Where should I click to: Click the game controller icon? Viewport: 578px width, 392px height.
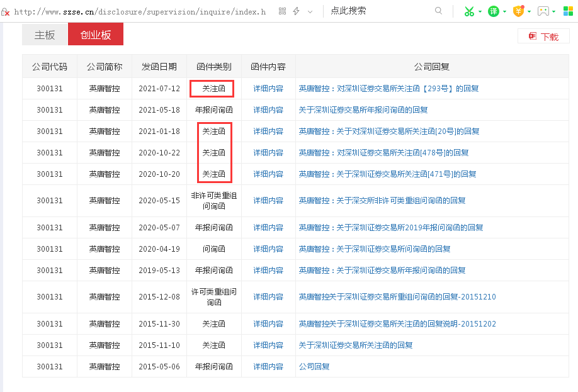[543, 11]
